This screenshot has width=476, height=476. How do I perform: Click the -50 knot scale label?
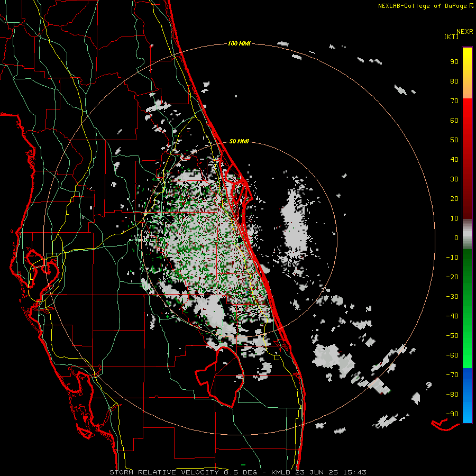[452, 336]
